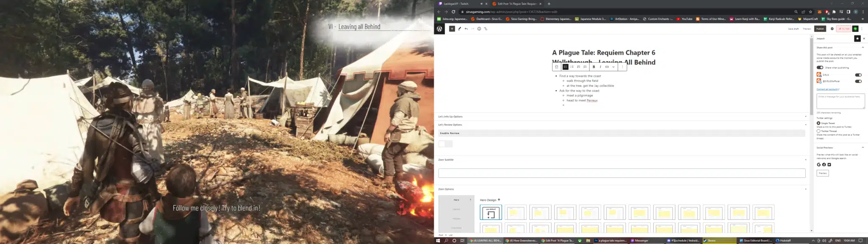Open the Hero tab in Zeen Options
868x244 pixels.
456,200
